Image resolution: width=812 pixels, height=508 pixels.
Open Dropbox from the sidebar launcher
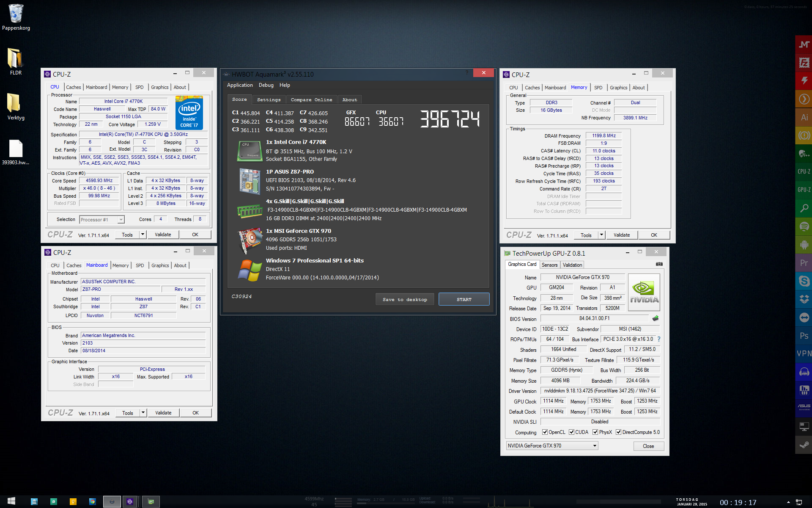coord(804,299)
